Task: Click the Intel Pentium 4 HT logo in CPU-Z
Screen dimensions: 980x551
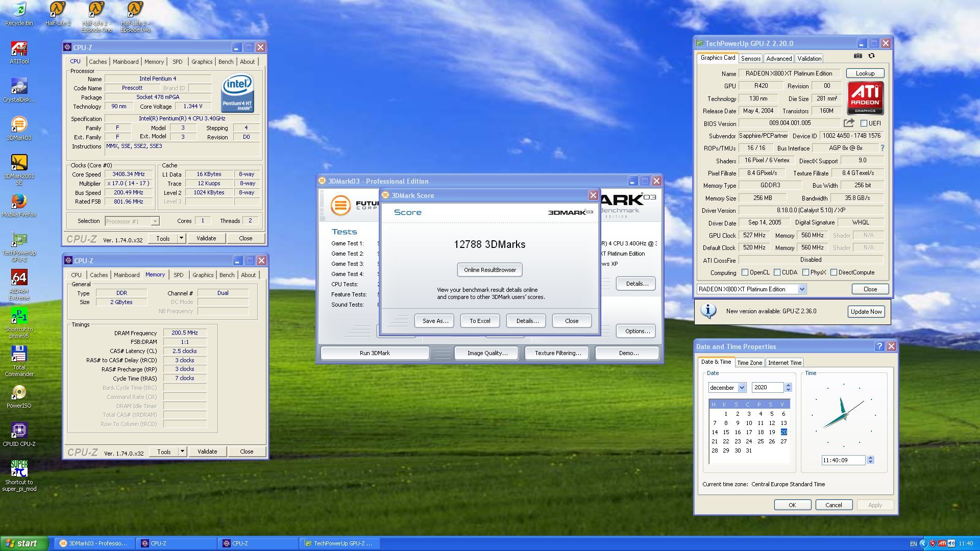Action: click(x=237, y=93)
